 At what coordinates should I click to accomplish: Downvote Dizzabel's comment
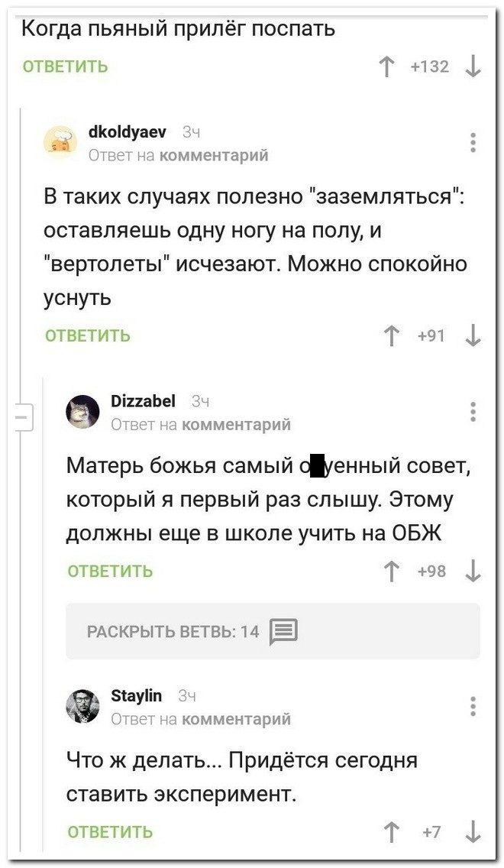pos(473,571)
